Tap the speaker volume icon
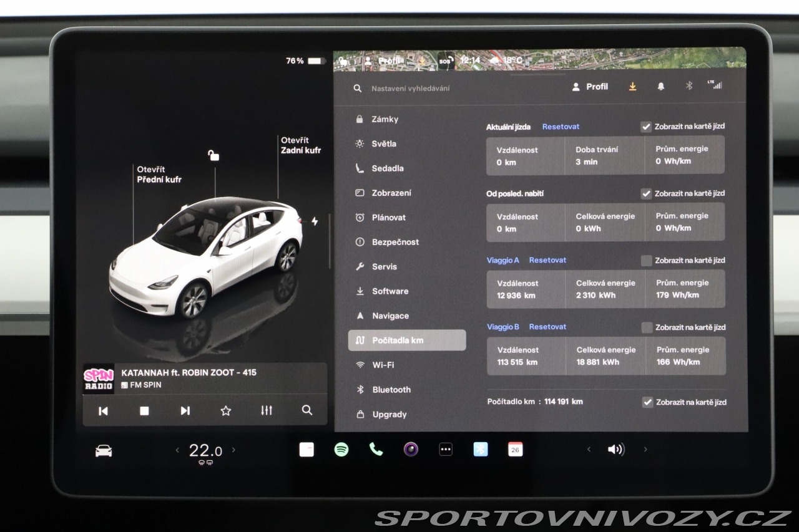 pos(616,449)
